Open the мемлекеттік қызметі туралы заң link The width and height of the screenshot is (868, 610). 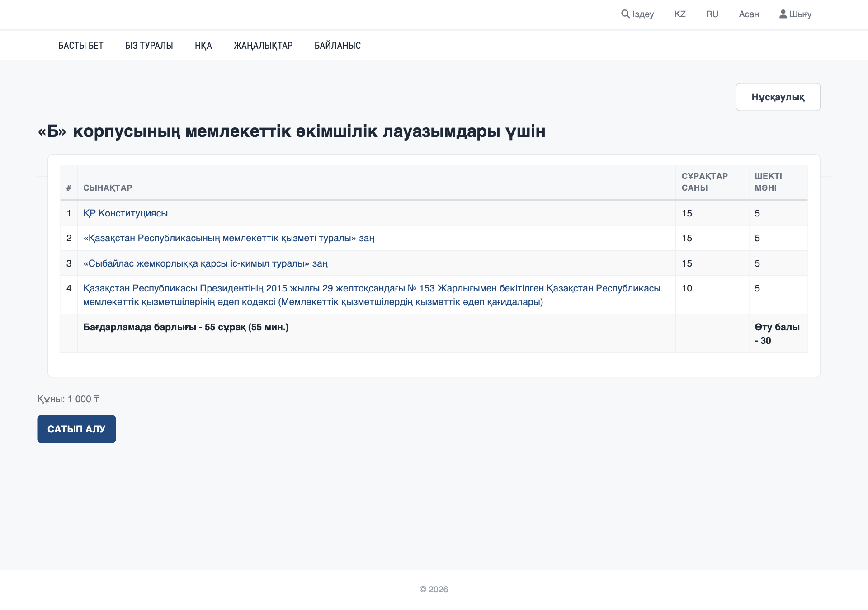[229, 238]
